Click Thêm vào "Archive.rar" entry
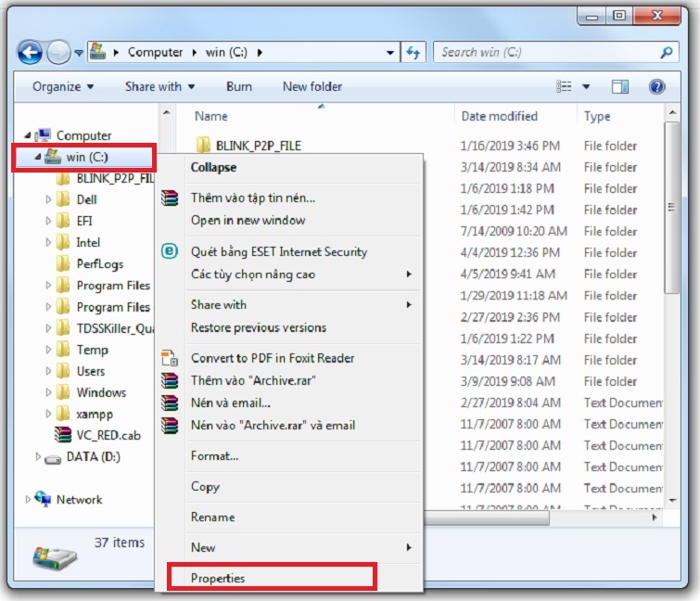 click(x=253, y=380)
